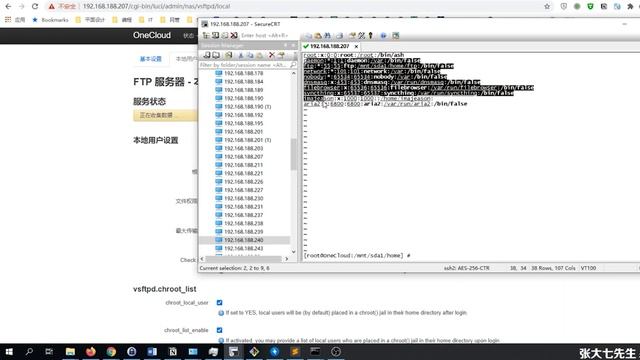Select session 192.168.188.189 in the list
Screen dimensions: 640x360
click(x=243, y=90)
